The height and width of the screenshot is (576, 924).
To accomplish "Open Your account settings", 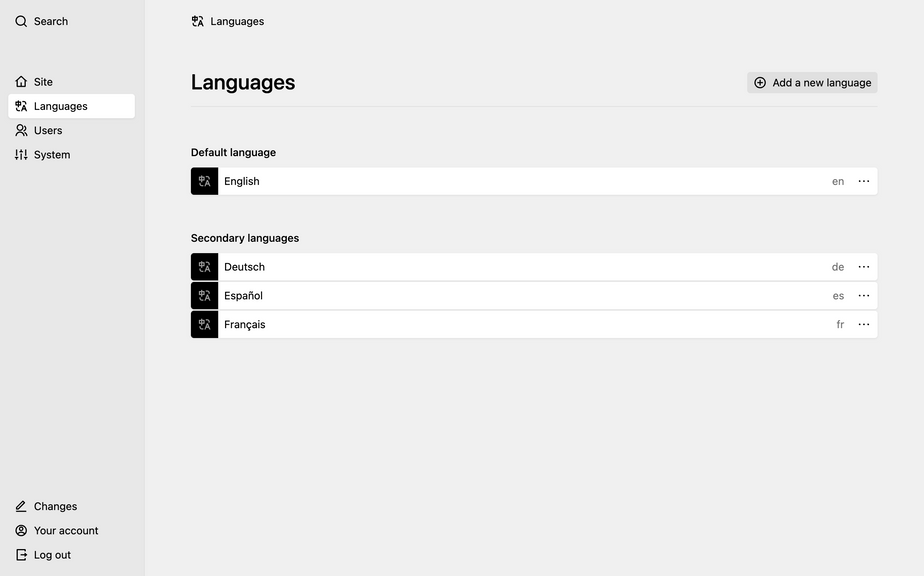I will tap(66, 531).
